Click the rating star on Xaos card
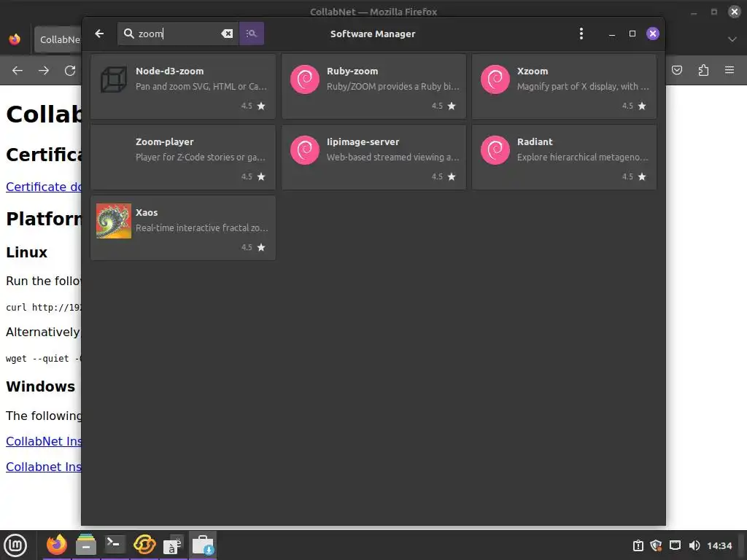This screenshot has height=560, width=747. [x=261, y=247]
